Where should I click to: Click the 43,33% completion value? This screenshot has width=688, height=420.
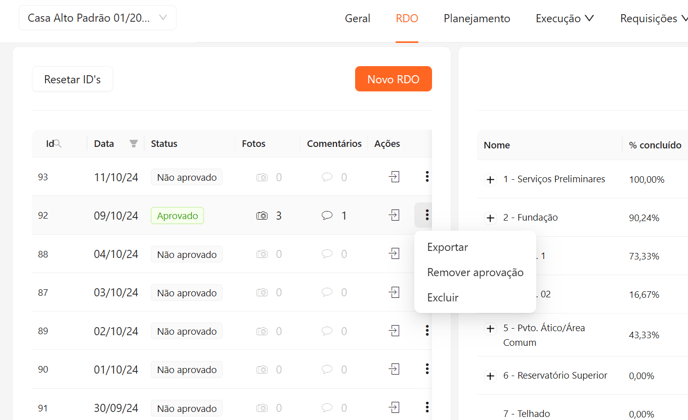click(644, 335)
